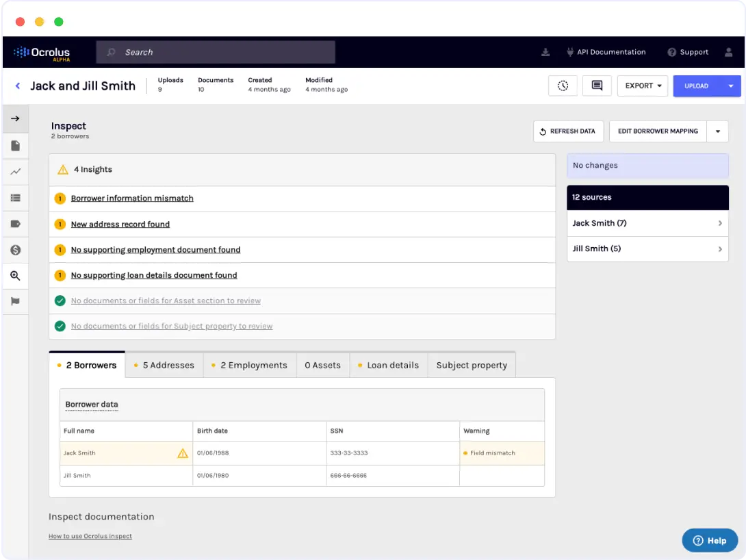Go back using the left chevron
Viewport: 746px width, 560px height.
click(x=18, y=86)
